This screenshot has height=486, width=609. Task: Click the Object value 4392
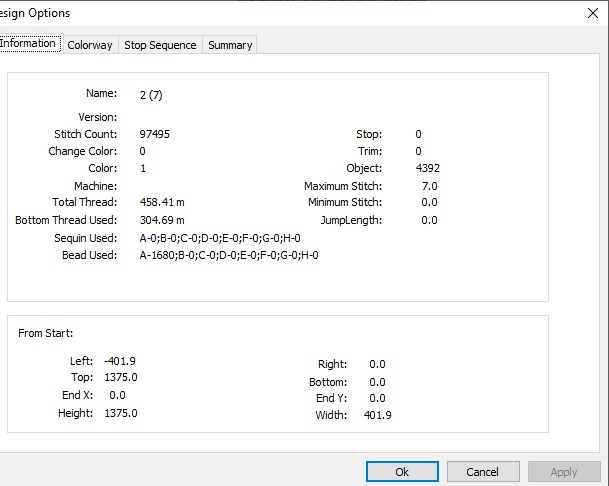[x=428, y=168]
